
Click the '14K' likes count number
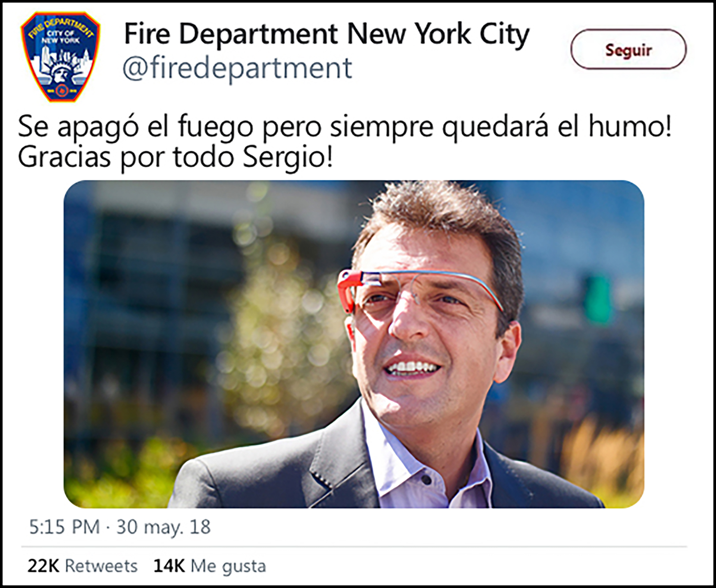169,566
